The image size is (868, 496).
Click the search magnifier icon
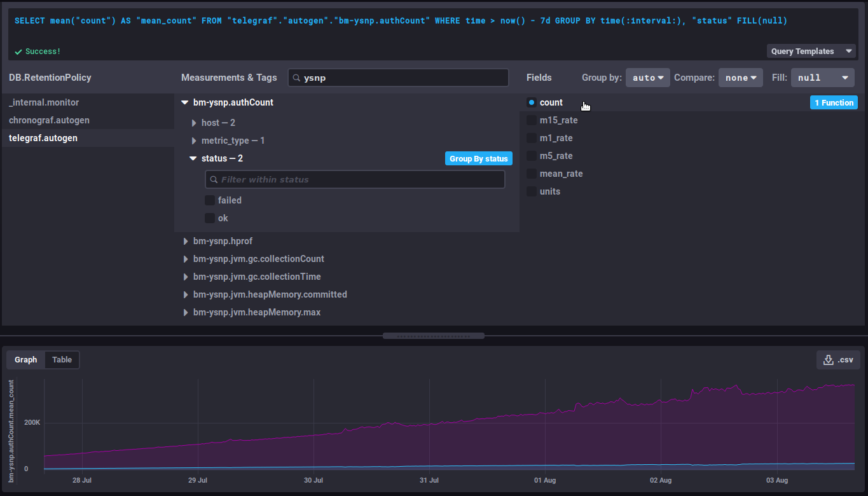pos(296,78)
